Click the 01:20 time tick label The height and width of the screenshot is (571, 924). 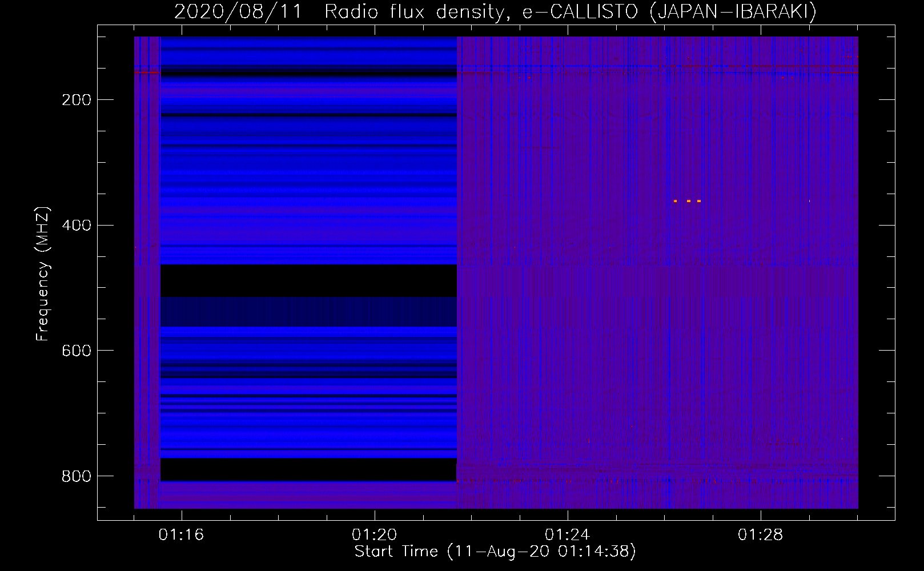click(x=375, y=535)
